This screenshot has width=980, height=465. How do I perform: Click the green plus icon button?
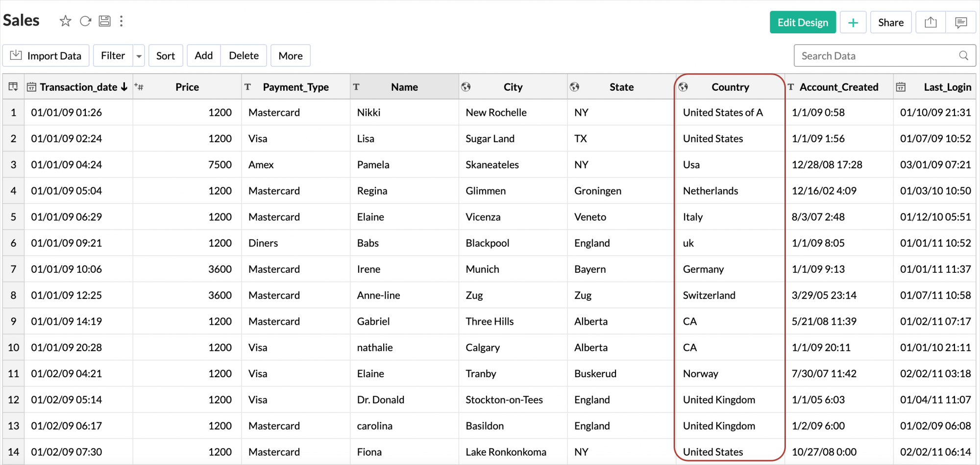(x=853, y=23)
